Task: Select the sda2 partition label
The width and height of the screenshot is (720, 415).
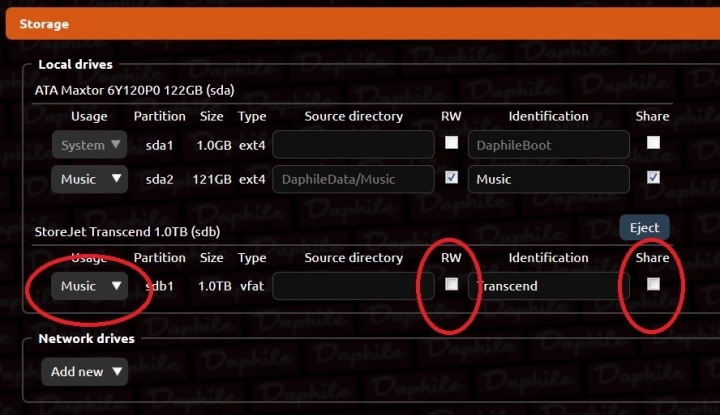Action: [159, 179]
